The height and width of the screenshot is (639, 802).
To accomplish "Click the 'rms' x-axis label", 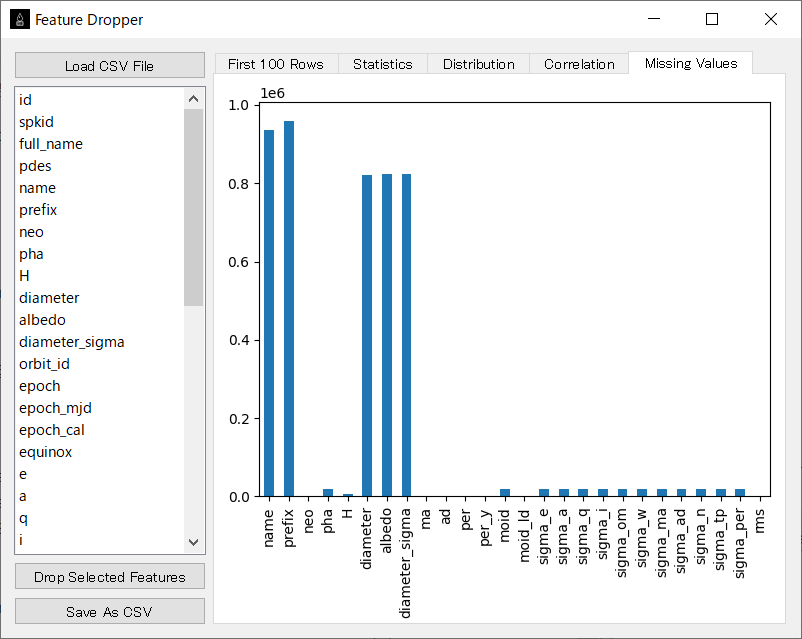I will pyautogui.click(x=760, y=521).
